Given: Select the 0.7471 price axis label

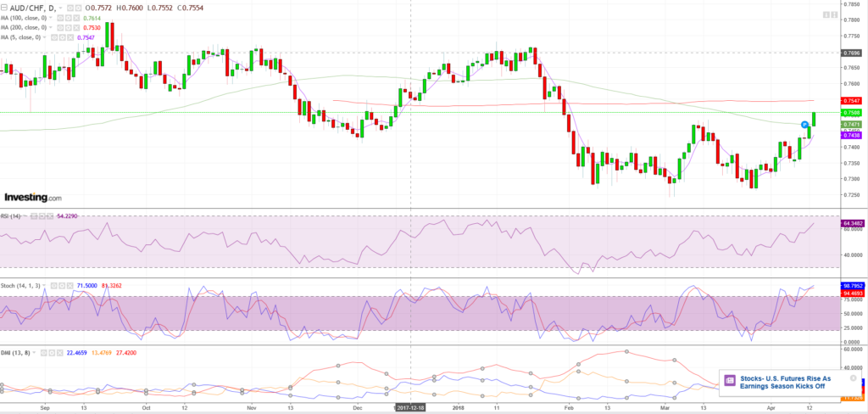Looking at the screenshot, I should pyautogui.click(x=850, y=126).
